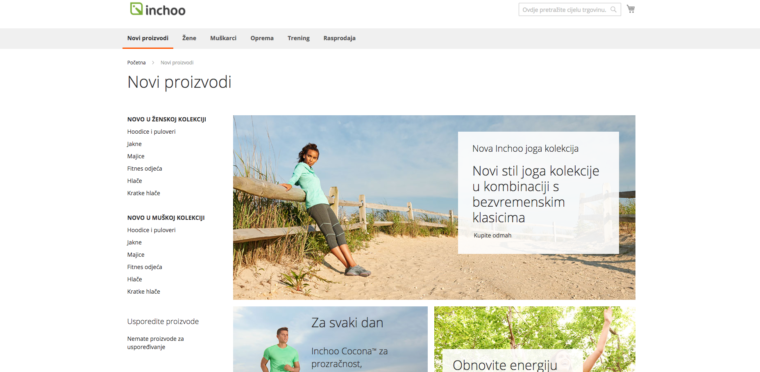
Task: Open the Novi proizvodi menu tab
Action: point(148,38)
